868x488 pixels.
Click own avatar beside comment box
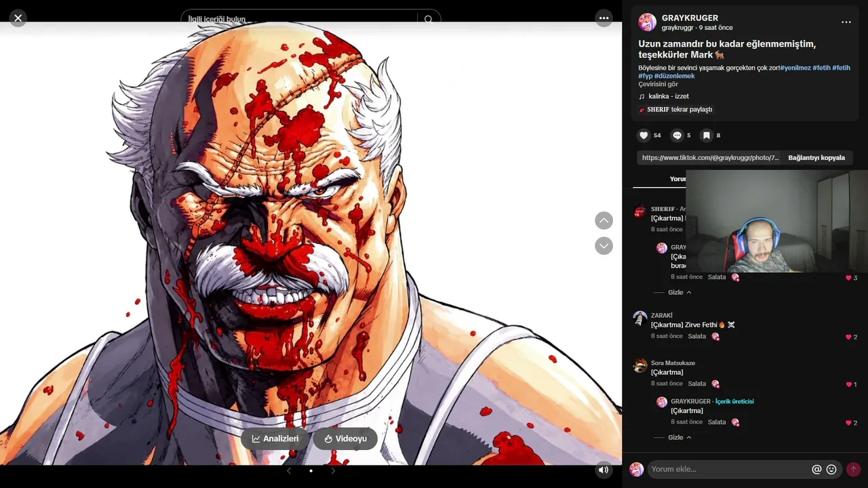[x=636, y=469]
